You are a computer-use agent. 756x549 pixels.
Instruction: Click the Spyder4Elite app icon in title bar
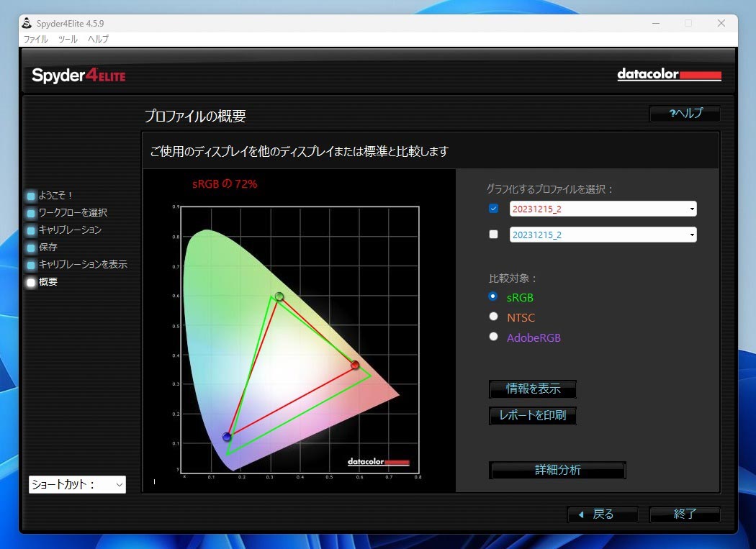coord(27,23)
